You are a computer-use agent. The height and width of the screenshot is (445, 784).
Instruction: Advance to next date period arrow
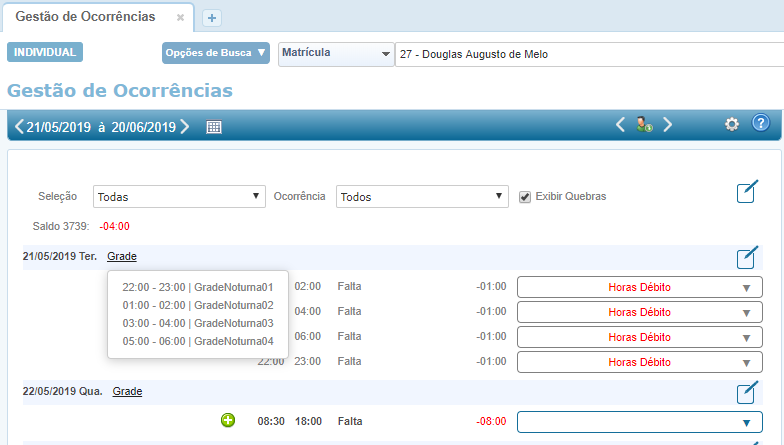coord(185,127)
